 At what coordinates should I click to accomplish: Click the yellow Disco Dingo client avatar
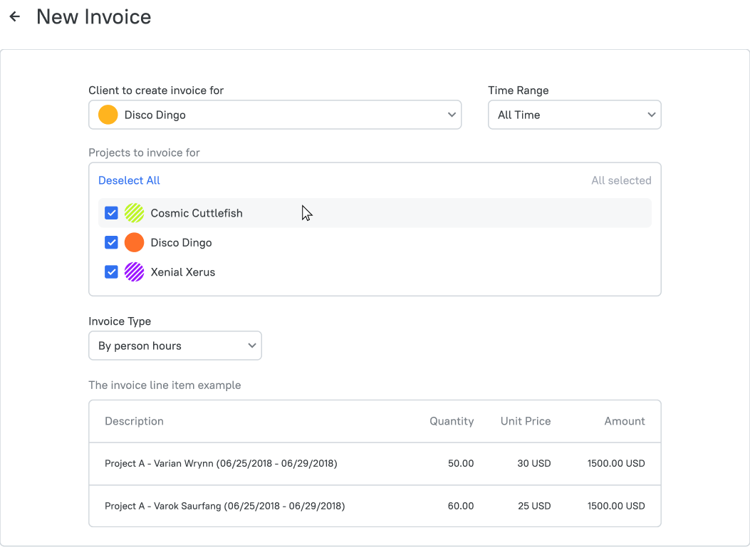(108, 115)
